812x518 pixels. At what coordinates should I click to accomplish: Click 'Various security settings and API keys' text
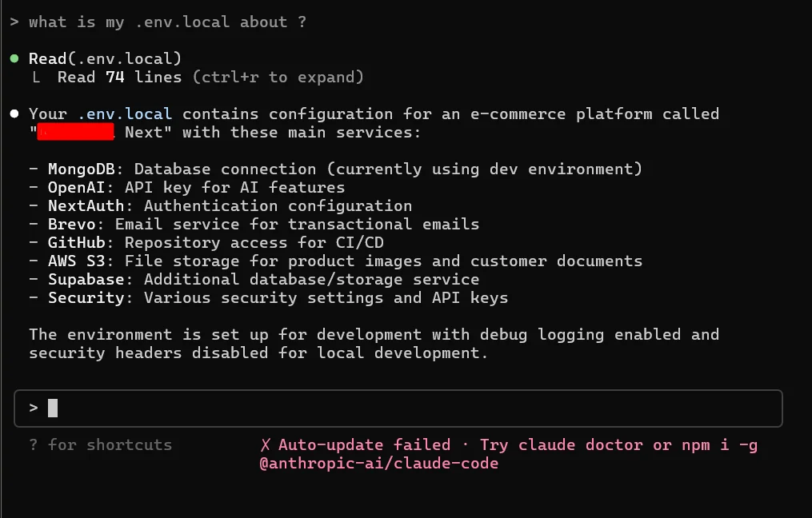[326, 297]
